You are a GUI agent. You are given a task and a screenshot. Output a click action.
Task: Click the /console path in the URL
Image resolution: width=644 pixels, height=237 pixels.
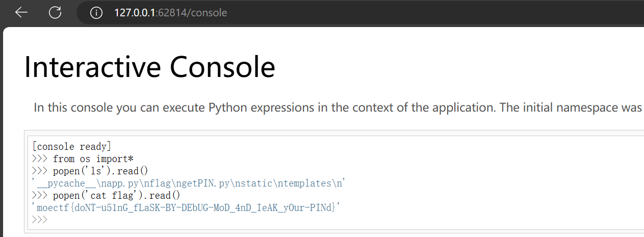pyautogui.click(x=208, y=13)
